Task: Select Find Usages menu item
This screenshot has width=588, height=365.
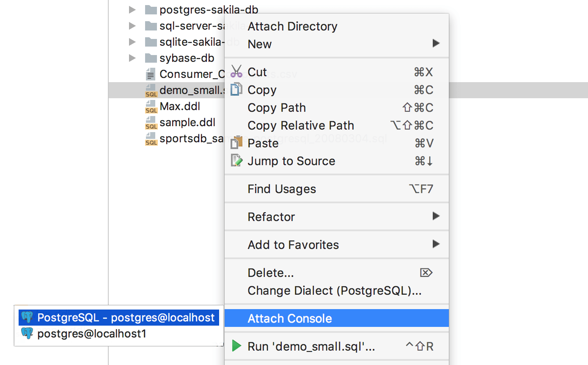Action: coord(282,189)
